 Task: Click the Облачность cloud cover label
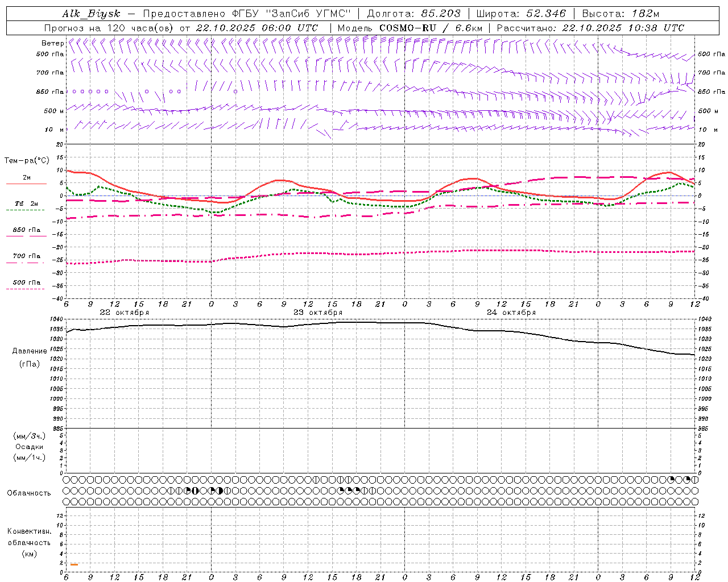pos(29,493)
